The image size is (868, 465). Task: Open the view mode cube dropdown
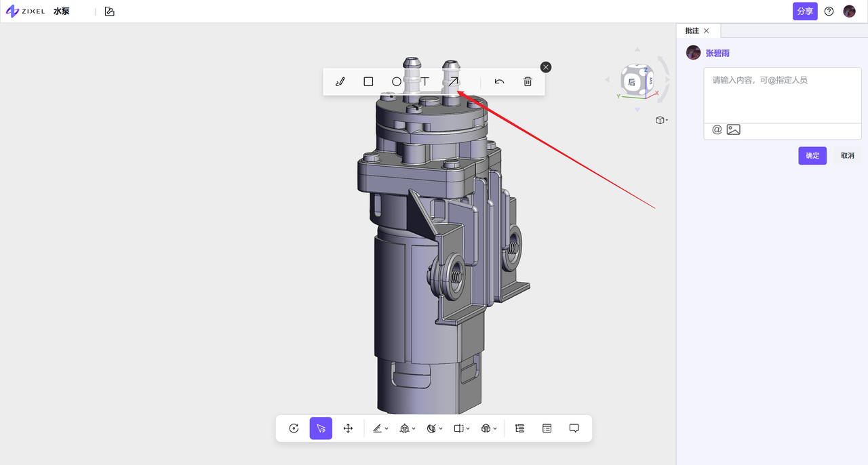click(x=662, y=120)
